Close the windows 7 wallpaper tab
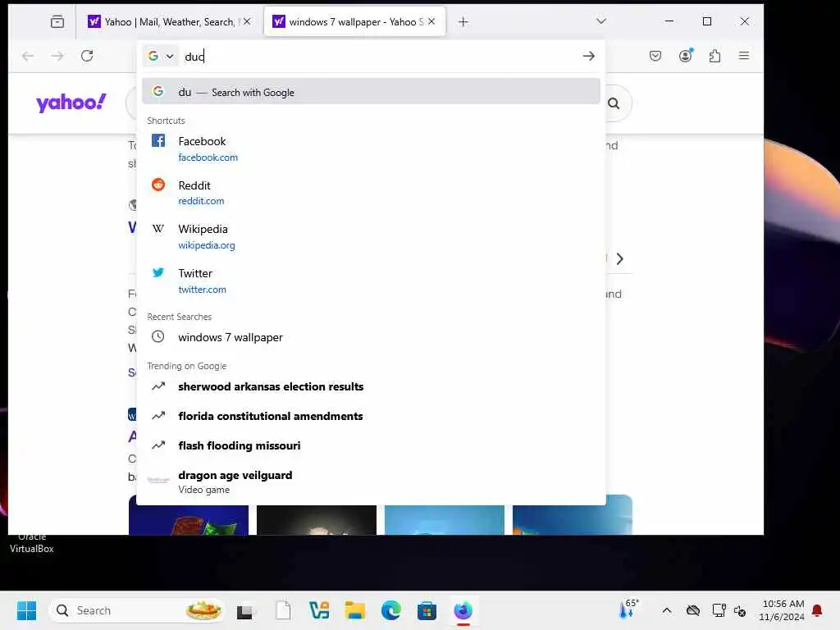 [x=431, y=21]
